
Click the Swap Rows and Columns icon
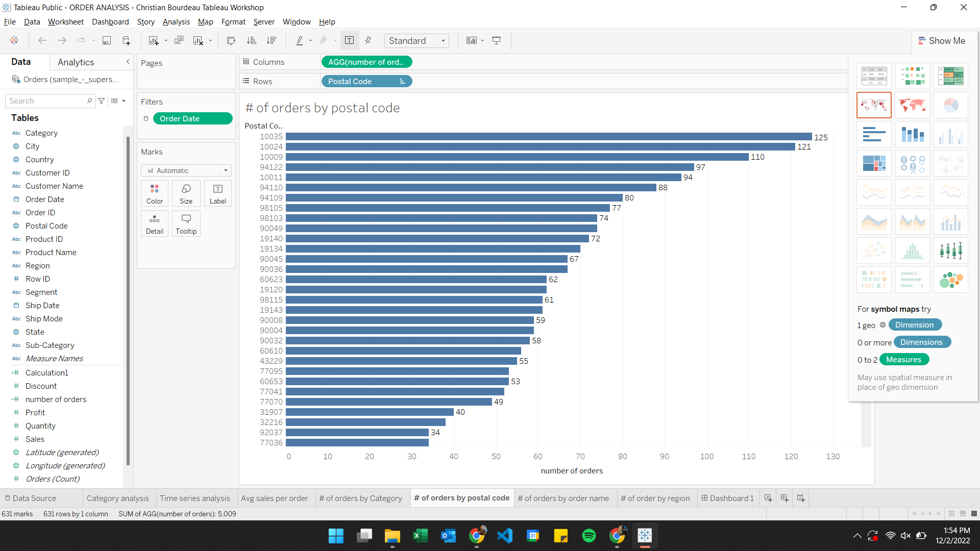(x=231, y=40)
